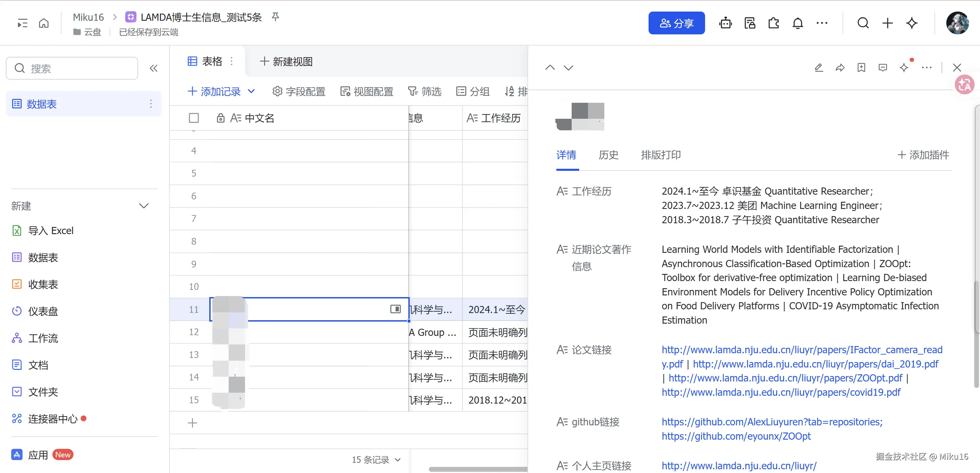
Task: Open the extensions puzzle icon
Action: point(773,23)
